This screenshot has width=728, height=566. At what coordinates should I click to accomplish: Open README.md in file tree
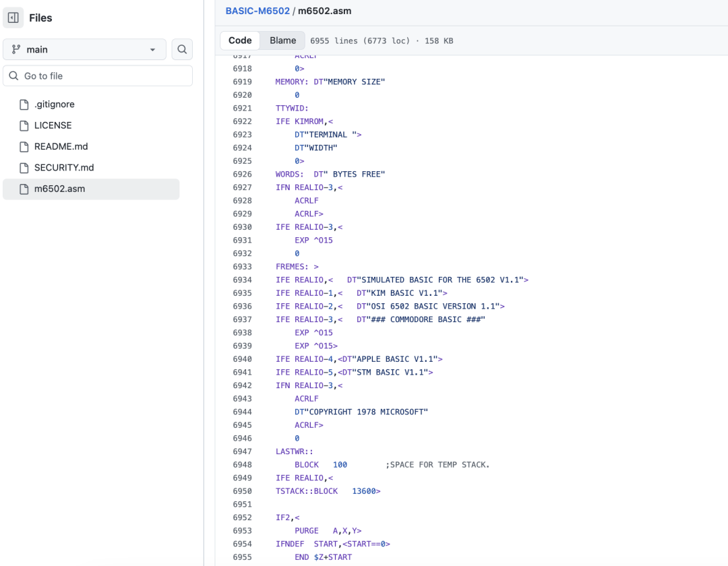point(61,146)
